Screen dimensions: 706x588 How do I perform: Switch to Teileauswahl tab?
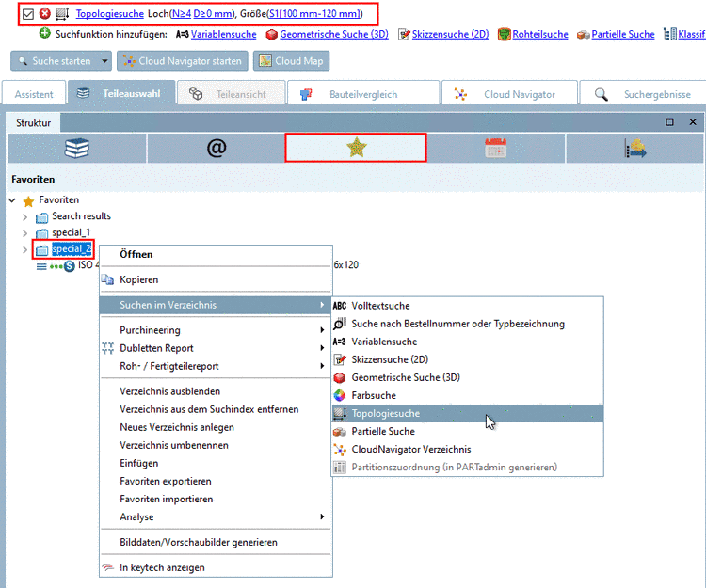point(120,93)
